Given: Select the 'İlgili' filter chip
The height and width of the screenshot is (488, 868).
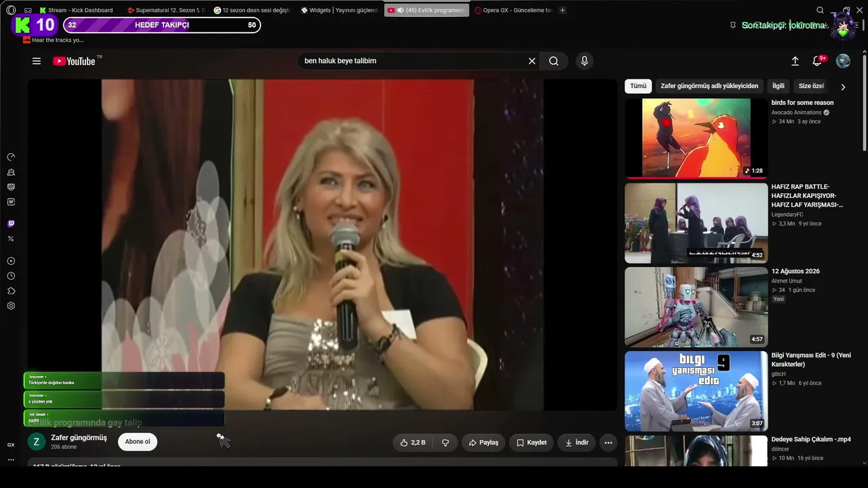Looking at the screenshot, I should [778, 86].
